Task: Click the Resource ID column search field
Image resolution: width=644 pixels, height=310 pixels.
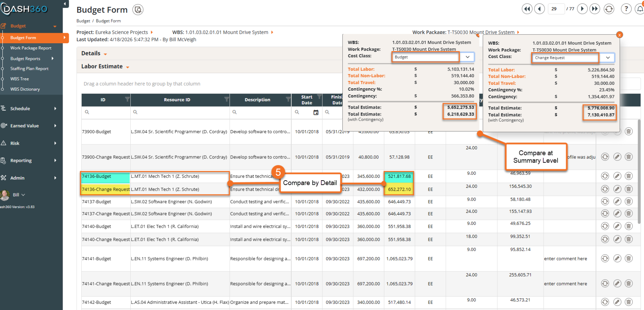Action: point(180,112)
